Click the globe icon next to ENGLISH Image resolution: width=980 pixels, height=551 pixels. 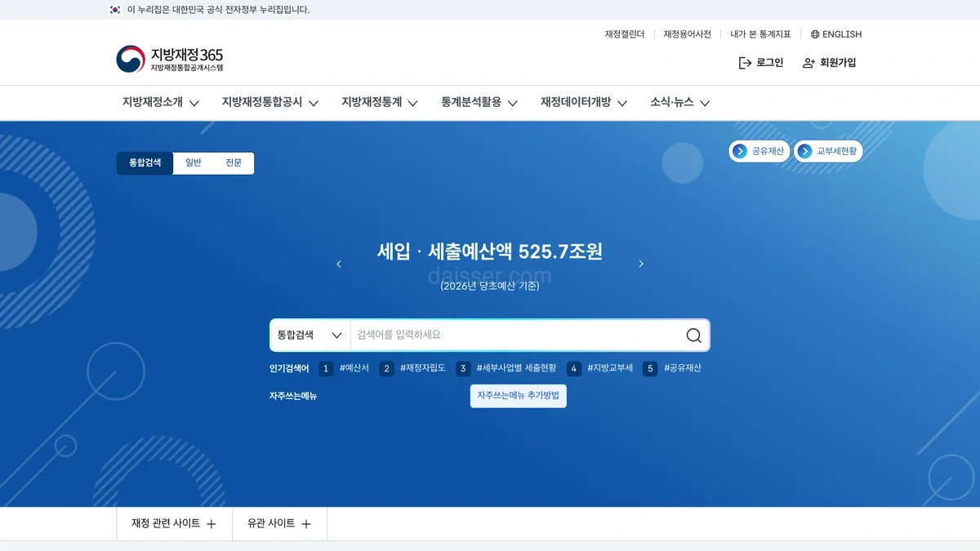tap(815, 34)
